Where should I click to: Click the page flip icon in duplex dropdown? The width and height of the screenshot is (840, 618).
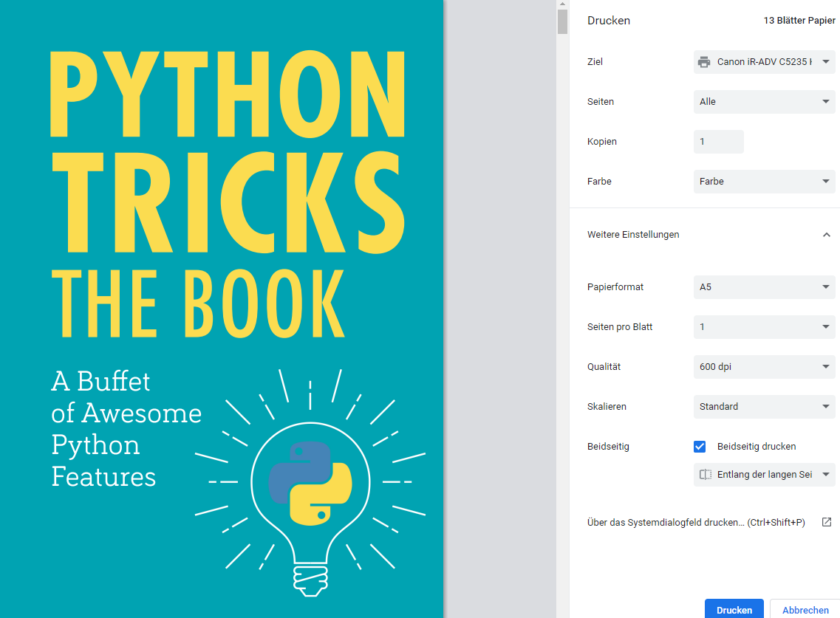point(706,475)
